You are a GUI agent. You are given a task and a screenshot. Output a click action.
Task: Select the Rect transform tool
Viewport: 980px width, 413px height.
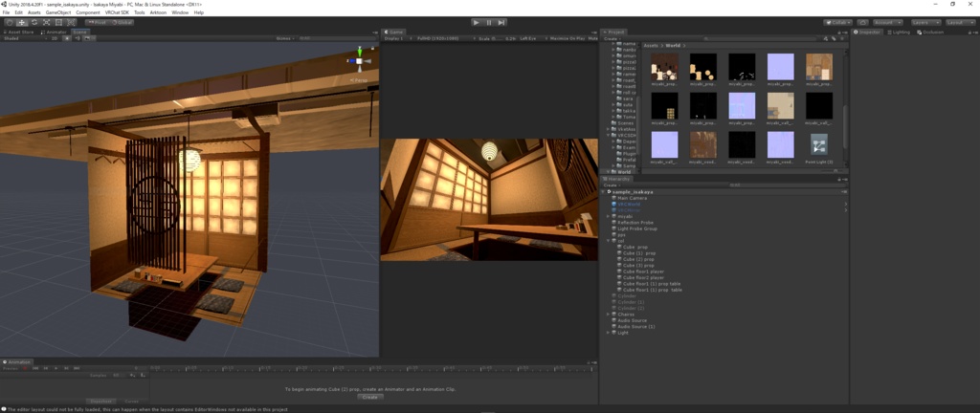[58, 22]
